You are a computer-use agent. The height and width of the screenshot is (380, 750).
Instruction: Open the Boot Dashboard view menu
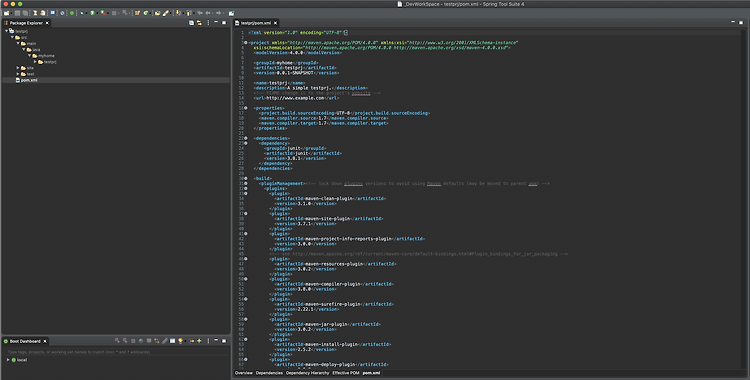tap(209, 341)
